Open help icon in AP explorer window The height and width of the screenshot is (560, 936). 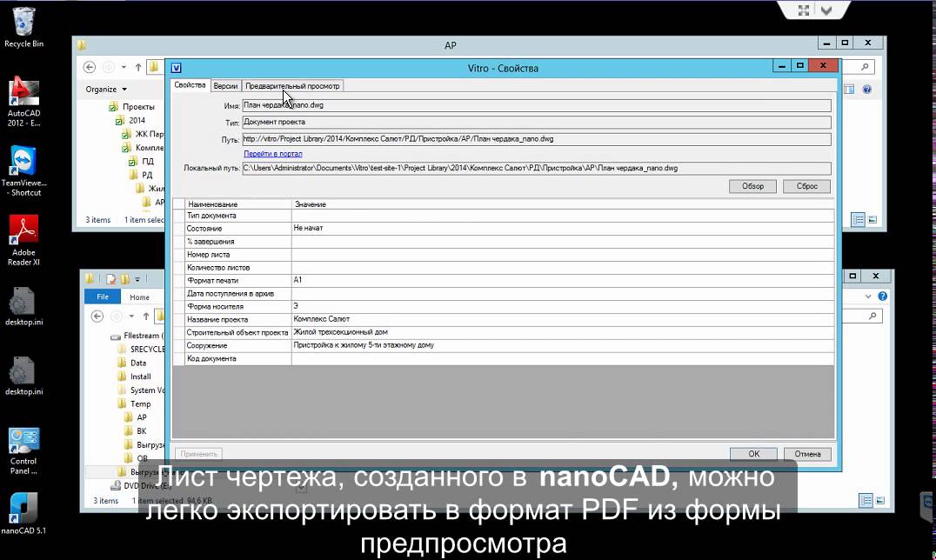[866, 89]
